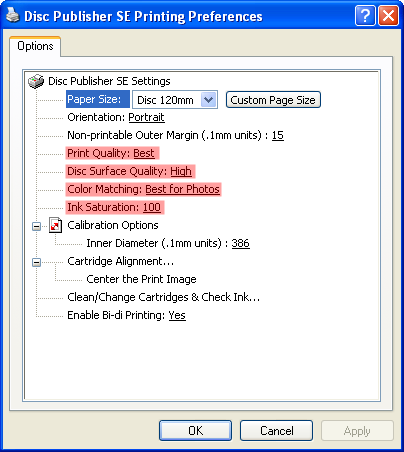Collapse the Calibration Options tree node
The height and width of the screenshot is (452, 404).
pos(36,226)
